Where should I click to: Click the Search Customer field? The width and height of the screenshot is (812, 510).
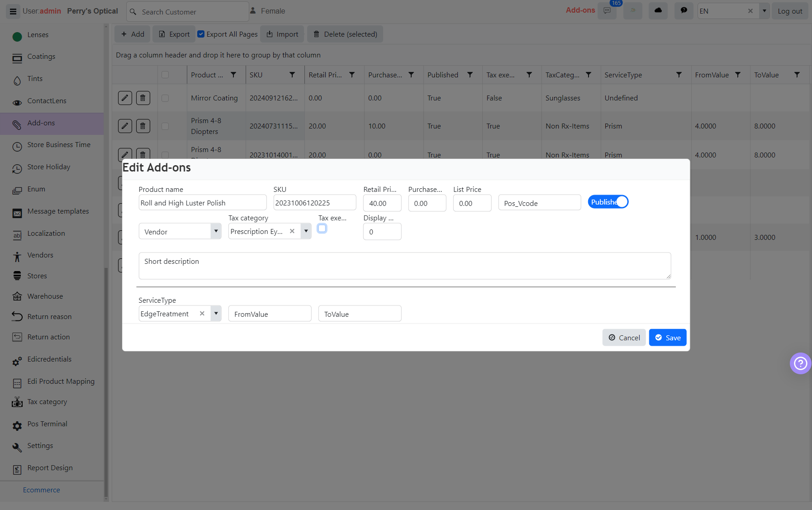tap(188, 12)
